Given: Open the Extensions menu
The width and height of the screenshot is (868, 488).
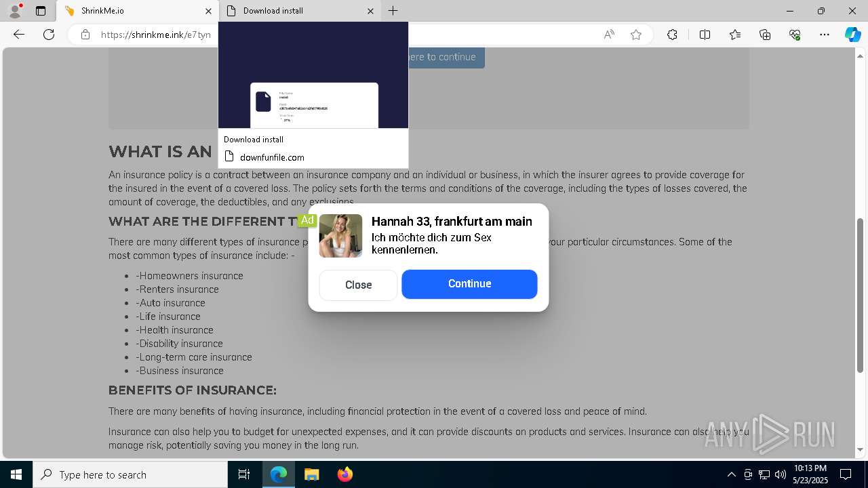Looking at the screenshot, I should point(672,35).
